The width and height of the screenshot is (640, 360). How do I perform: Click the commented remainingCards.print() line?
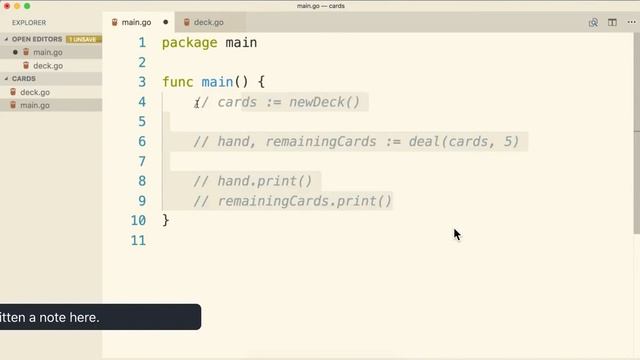(x=292, y=201)
